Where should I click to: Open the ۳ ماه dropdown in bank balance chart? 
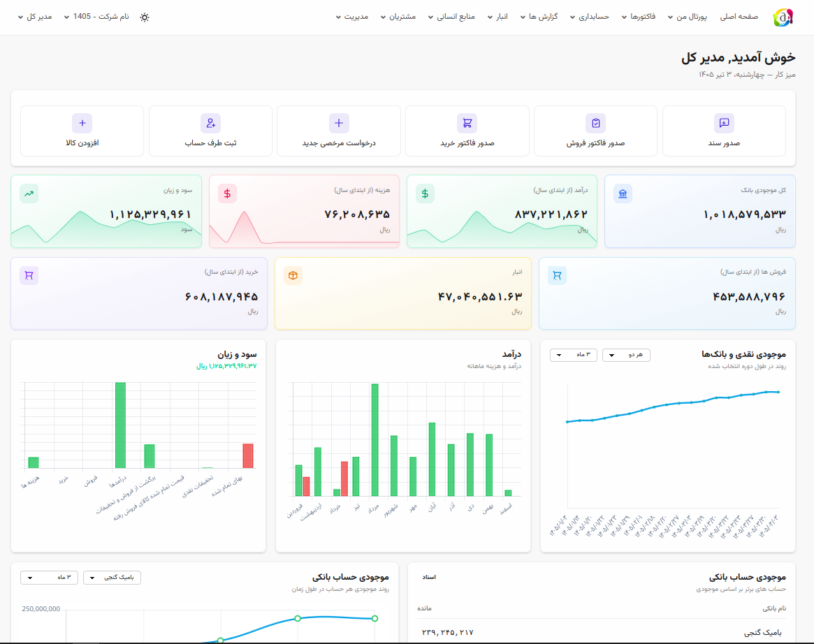(49, 578)
